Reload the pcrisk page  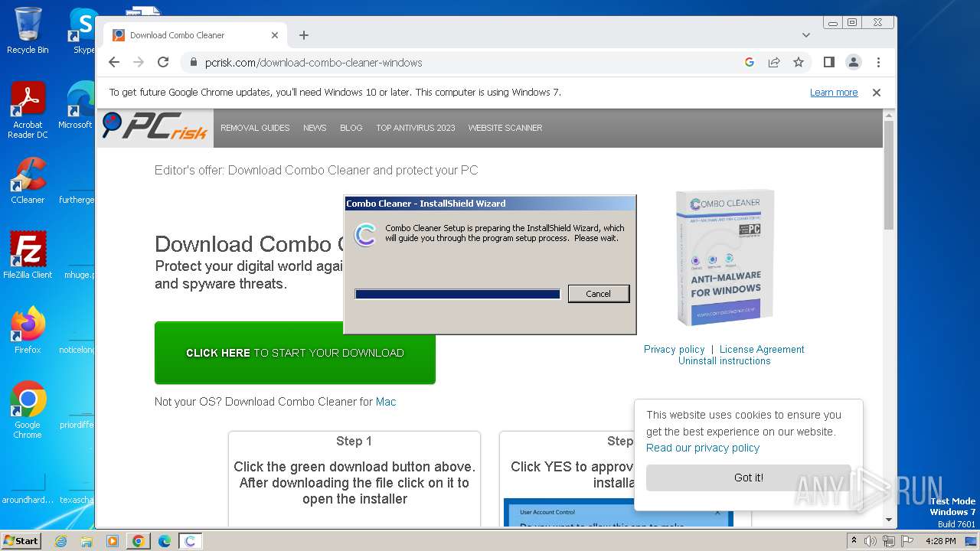[x=163, y=63]
